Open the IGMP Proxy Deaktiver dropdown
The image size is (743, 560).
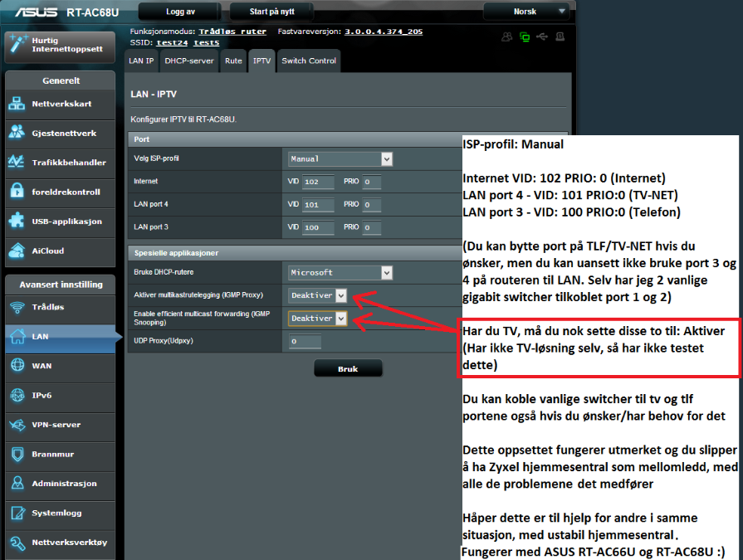coord(317,295)
